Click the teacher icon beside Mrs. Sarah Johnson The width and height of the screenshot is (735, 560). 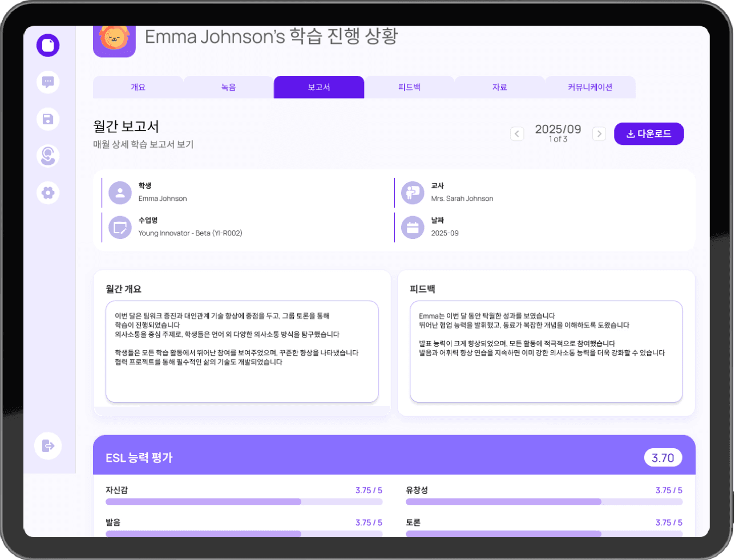[413, 193]
